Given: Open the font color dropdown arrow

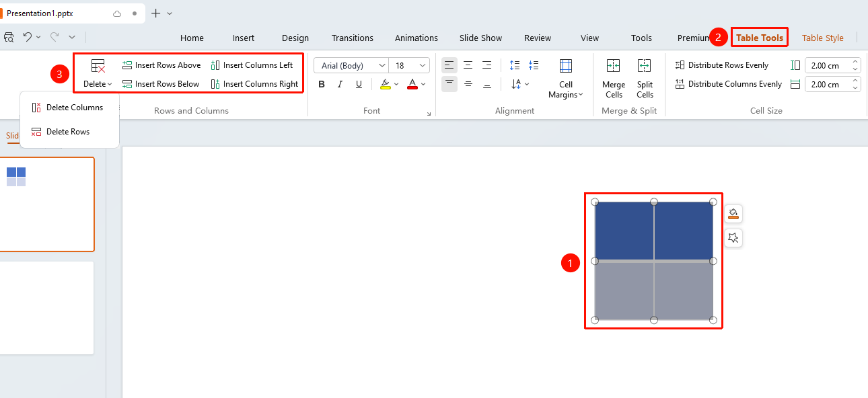Looking at the screenshot, I should (x=424, y=84).
